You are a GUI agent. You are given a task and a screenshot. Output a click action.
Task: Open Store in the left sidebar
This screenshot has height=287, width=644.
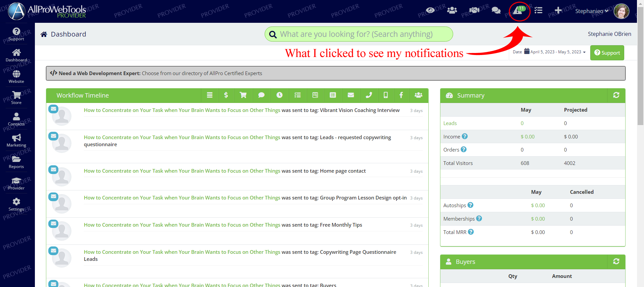16,98
